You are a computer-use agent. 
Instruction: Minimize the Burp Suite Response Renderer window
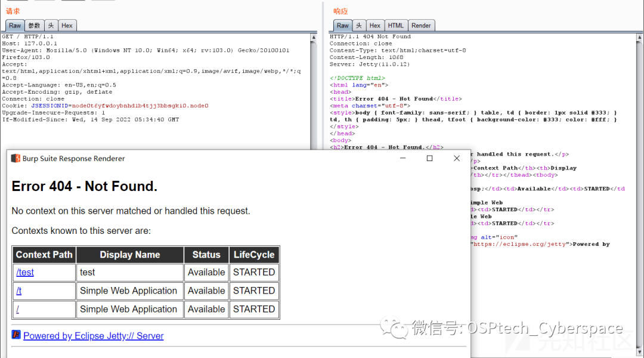[x=403, y=158]
